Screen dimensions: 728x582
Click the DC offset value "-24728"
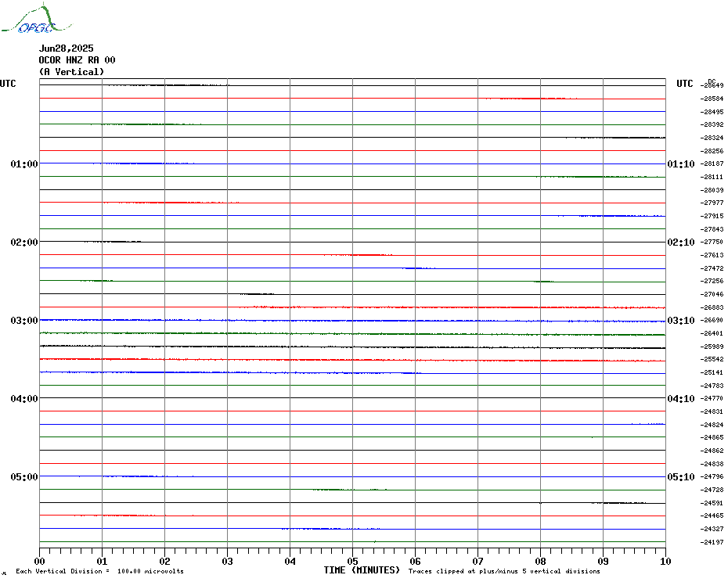[x=712, y=490]
